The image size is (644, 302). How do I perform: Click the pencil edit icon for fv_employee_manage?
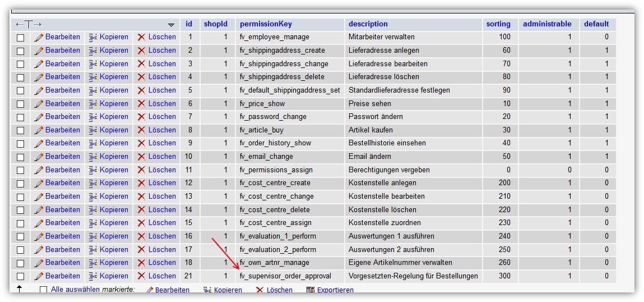pyautogui.click(x=39, y=38)
